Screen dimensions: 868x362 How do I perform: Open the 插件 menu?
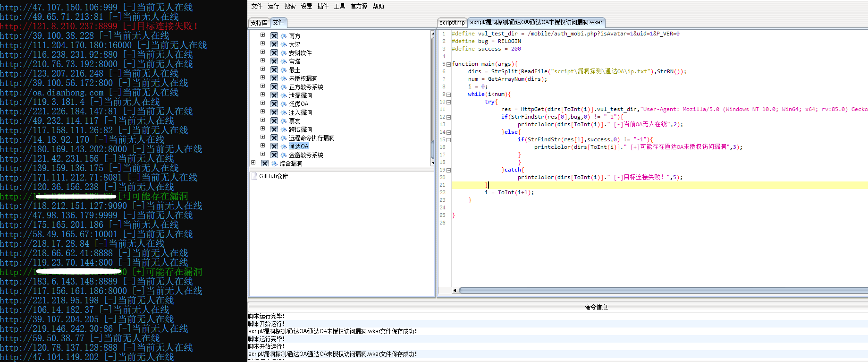tap(323, 6)
